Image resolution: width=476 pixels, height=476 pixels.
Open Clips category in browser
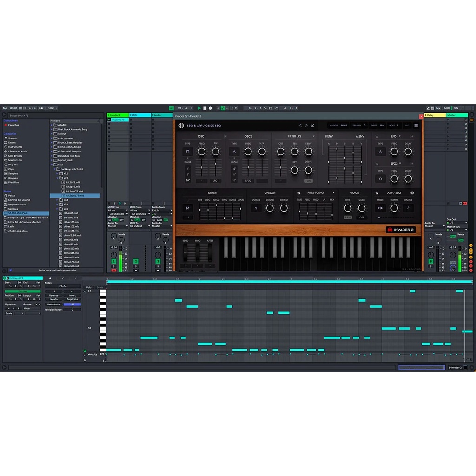pyautogui.click(x=11, y=169)
